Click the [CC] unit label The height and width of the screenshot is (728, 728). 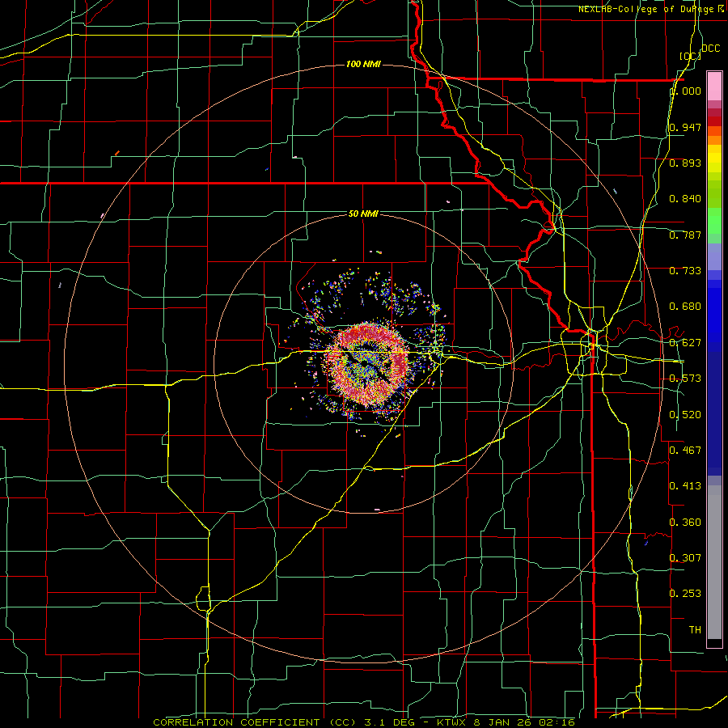point(690,56)
